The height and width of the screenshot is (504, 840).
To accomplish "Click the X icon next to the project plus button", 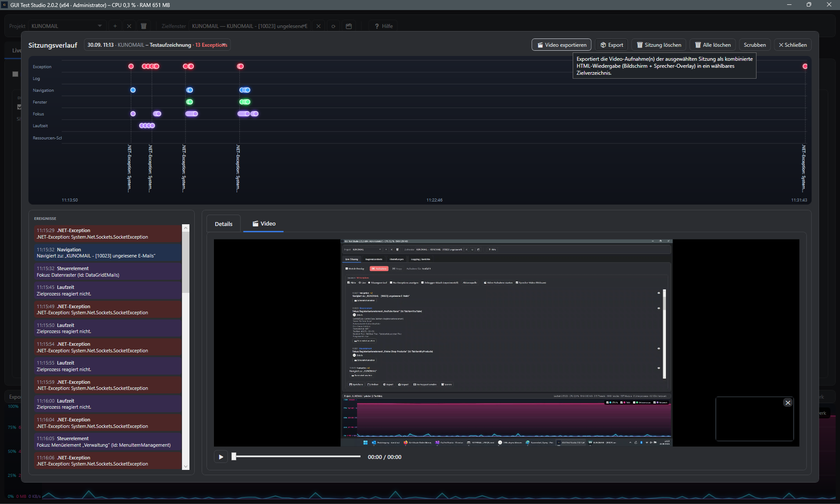I will [129, 26].
